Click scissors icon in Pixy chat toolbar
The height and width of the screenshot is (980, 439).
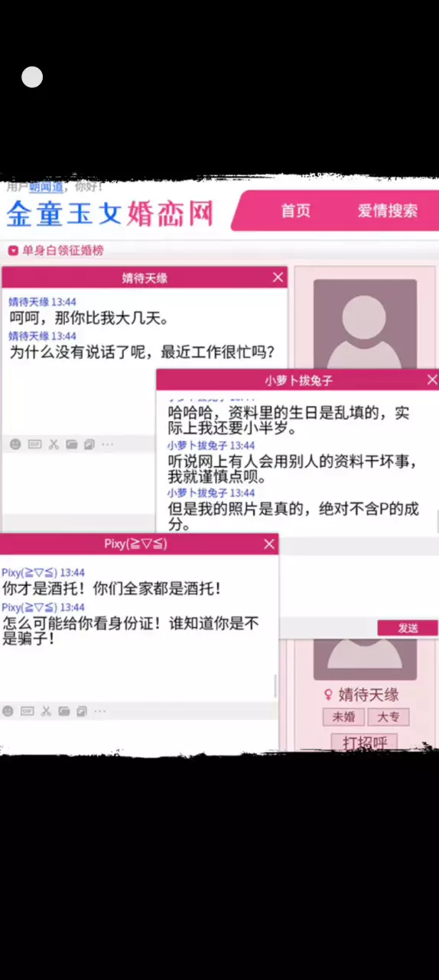[x=46, y=710]
